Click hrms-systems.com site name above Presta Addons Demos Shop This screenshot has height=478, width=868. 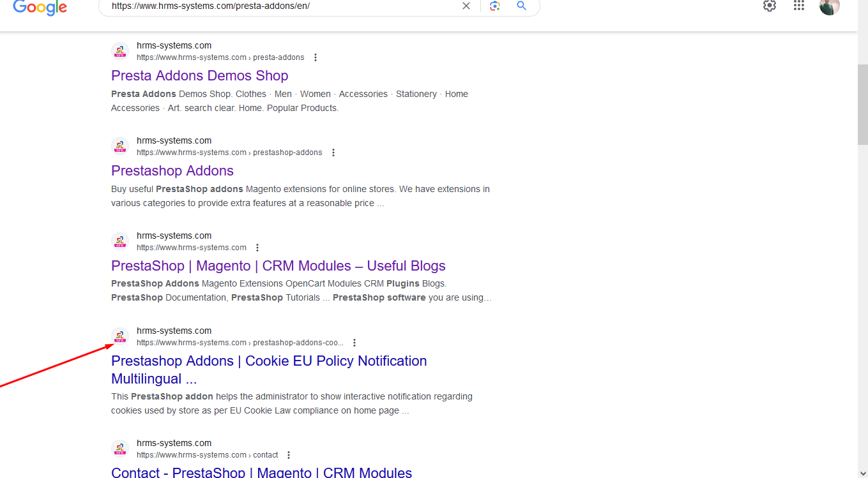pyautogui.click(x=174, y=45)
